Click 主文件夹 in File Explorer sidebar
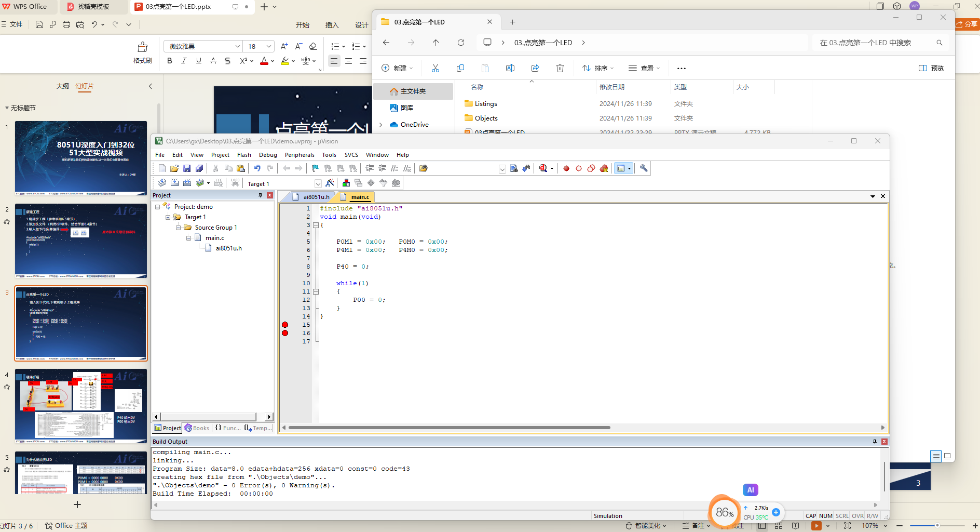The image size is (980, 532). click(x=413, y=91)
